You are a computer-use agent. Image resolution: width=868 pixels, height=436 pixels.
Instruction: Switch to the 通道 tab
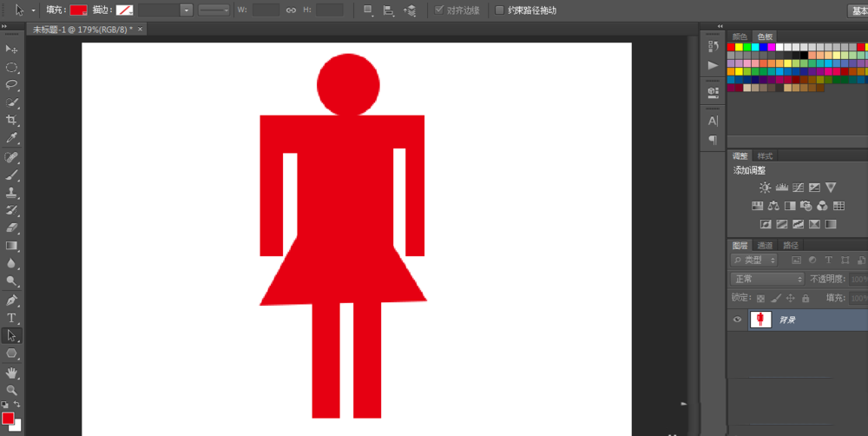coord(765,245)
